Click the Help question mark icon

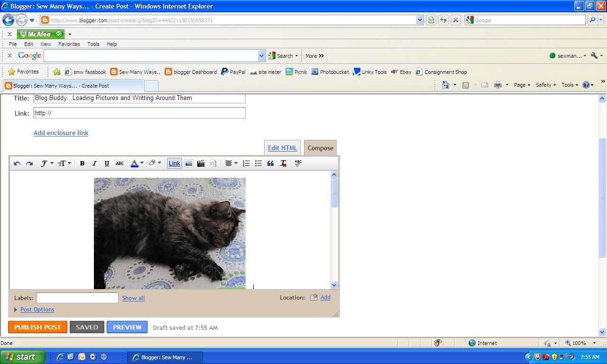point(586,85)
